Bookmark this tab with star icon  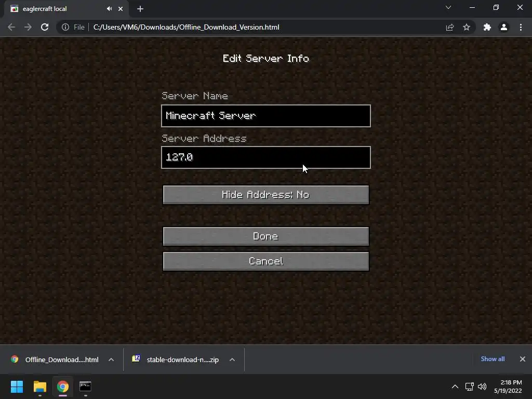coord(467,27)
